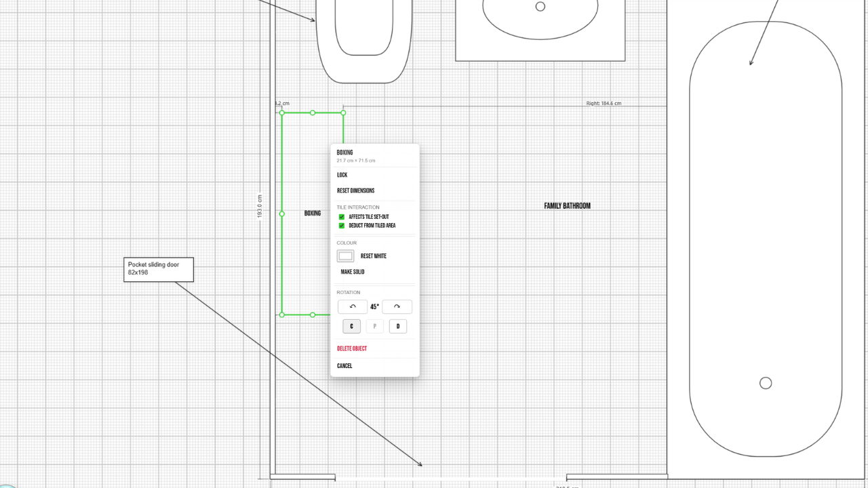Select the P rotation mode button
The height and width of the screenshot is (488, 868).
click(375, 327)
